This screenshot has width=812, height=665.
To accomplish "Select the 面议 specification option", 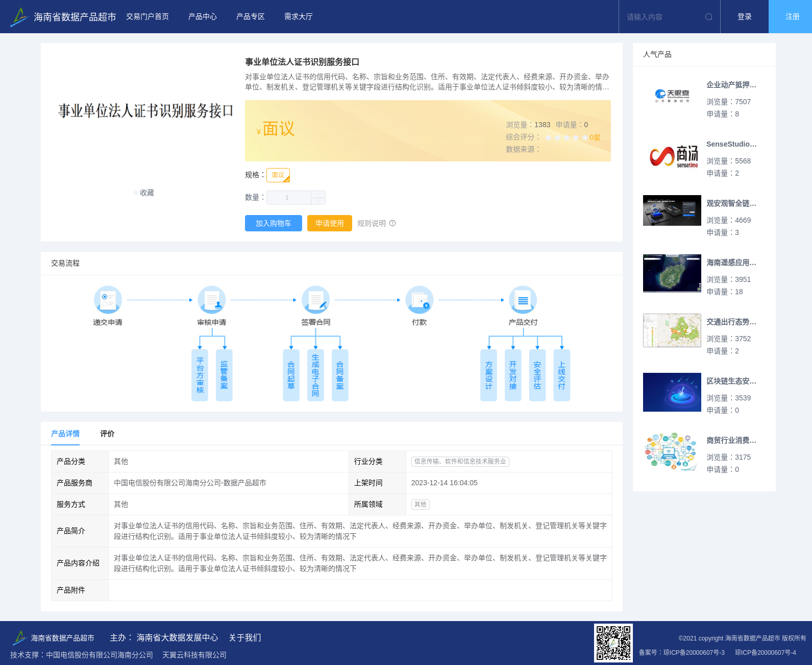I will coord(278,175).
